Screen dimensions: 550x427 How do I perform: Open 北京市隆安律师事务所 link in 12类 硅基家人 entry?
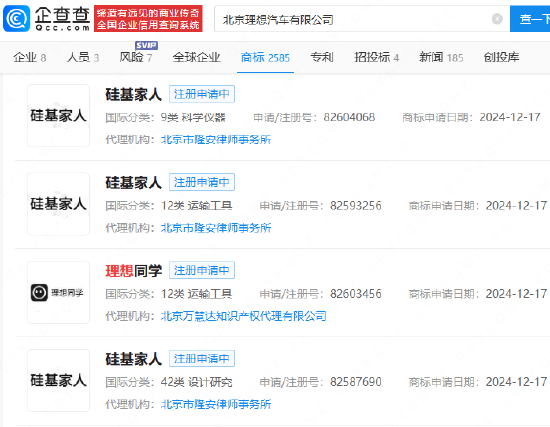point(216,228)
